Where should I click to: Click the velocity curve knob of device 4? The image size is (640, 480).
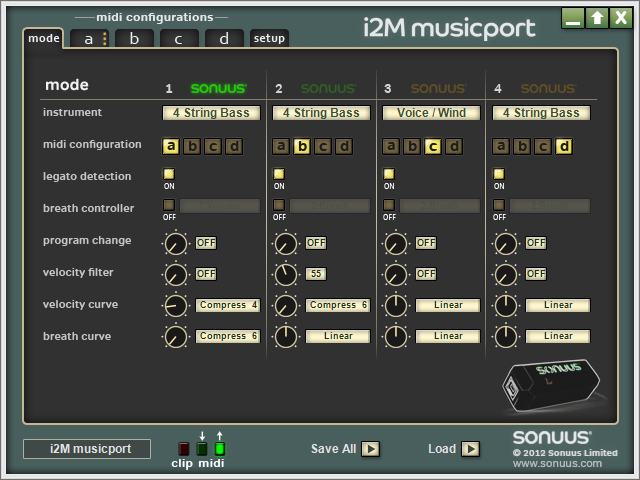[x=506, y=306]
